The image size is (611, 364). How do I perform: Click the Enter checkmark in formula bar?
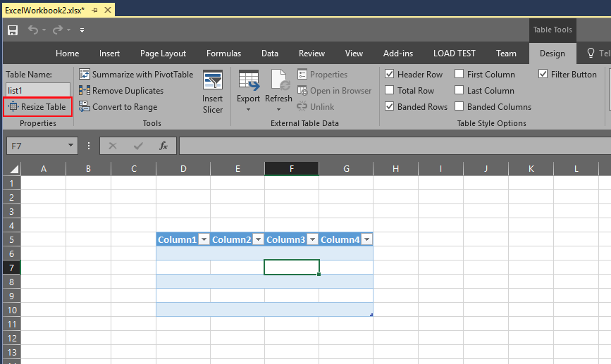(x=138, y=146)
